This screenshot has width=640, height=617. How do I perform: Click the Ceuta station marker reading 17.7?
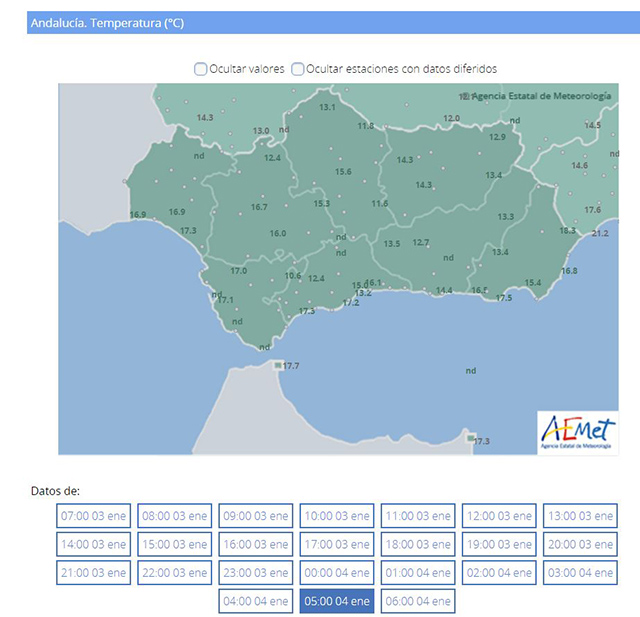[279, 366]
